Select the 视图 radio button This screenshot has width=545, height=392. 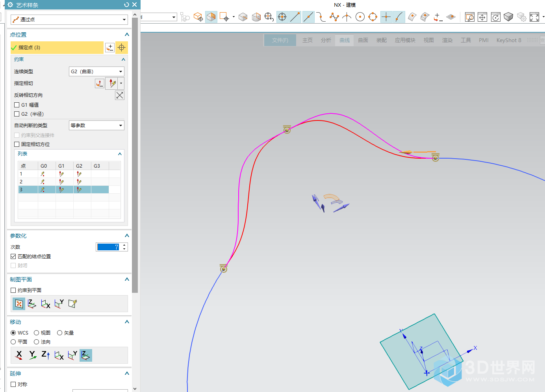pos(37,333)
